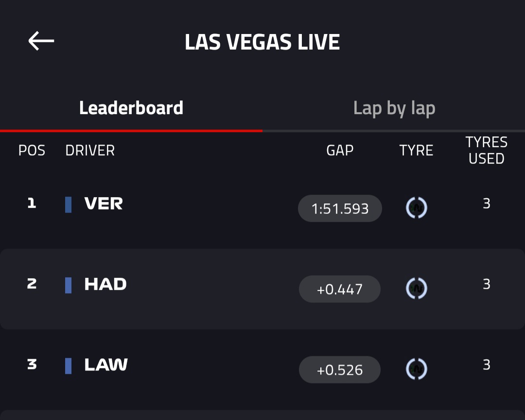Click HAD's blue team color bar
Screen dimensions: 525x420
point(69,285)
